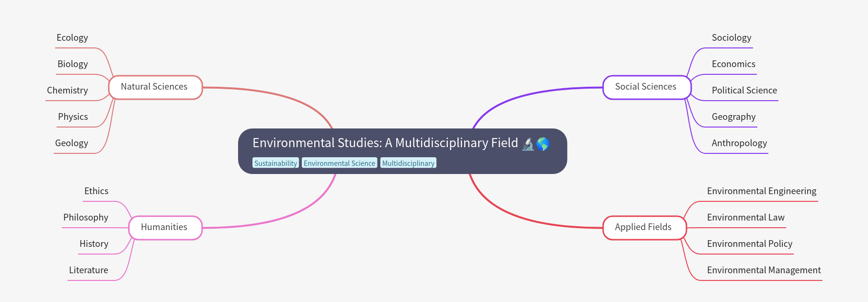Select the Political Science leaf node
Screen dimensions: 868x302
[x=744, y=91]
